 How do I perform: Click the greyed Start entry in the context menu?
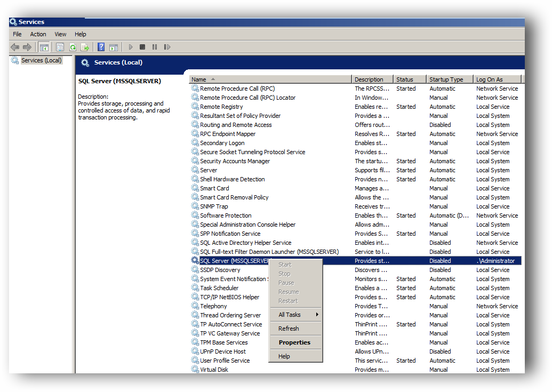point(295,265)
